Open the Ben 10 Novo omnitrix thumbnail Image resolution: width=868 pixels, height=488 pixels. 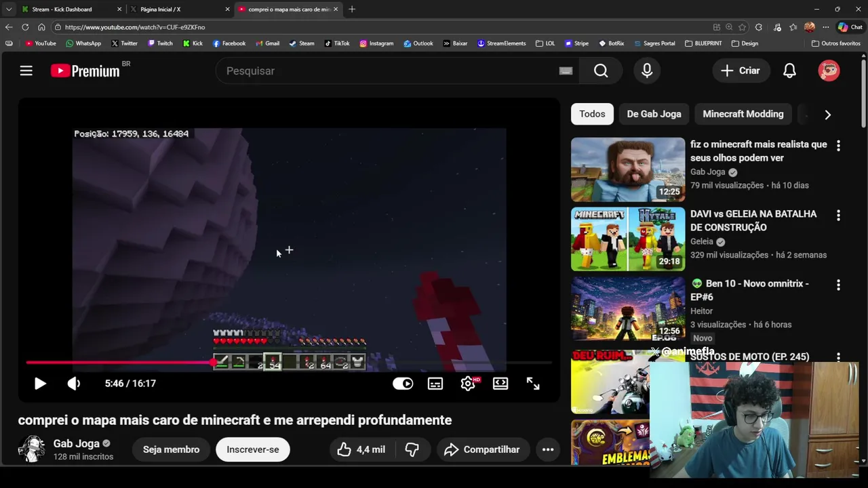(628, 308)
